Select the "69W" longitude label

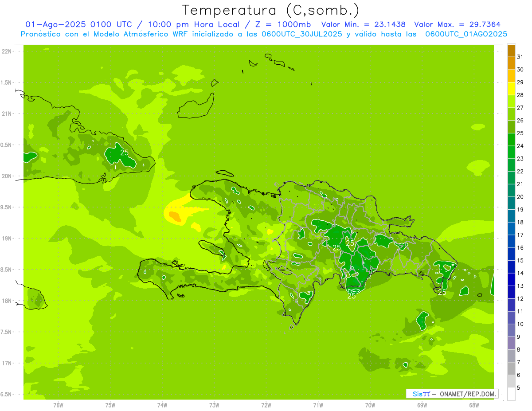422,405
